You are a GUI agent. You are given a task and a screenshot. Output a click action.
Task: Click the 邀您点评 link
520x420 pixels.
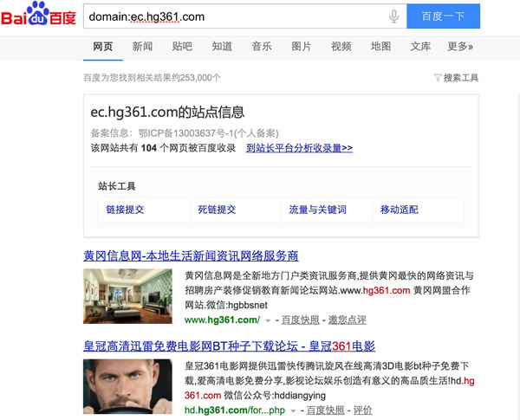(x=348, y=320)
